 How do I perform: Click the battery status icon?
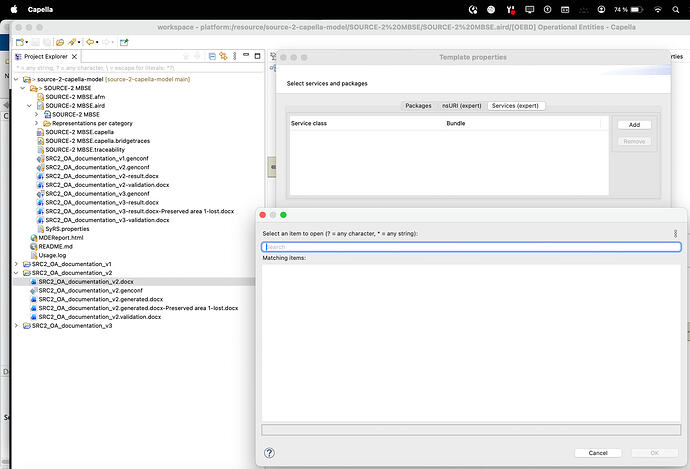pos(637,9)
